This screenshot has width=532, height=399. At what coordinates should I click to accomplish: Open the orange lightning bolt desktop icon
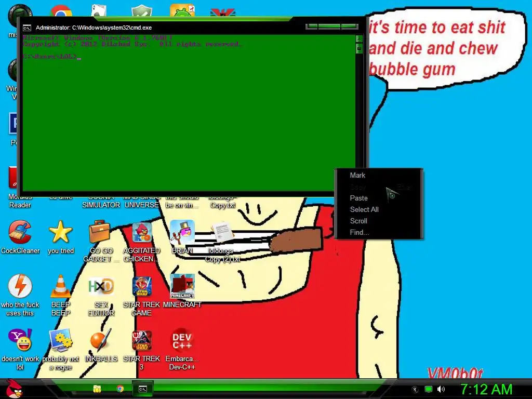20,286
